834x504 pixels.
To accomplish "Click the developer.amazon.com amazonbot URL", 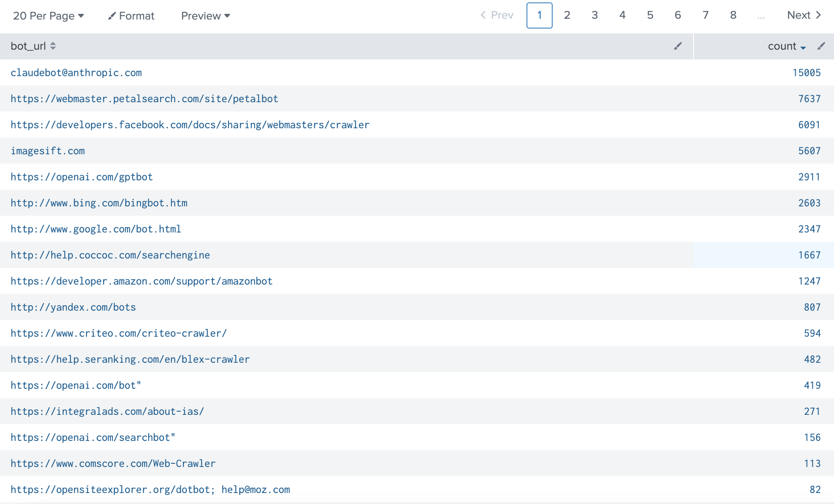I will 142,281.
